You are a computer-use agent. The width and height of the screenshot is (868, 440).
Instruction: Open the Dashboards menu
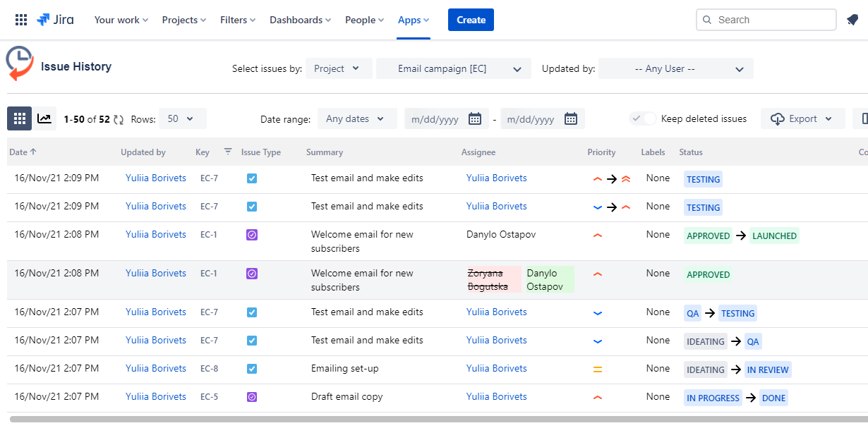point(301,20)
